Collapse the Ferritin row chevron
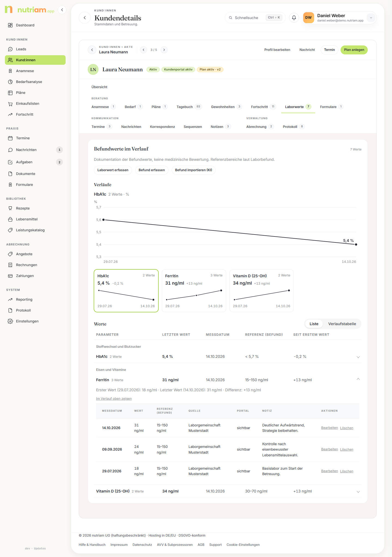Screen dimensions: 392x557 (358, 379)
